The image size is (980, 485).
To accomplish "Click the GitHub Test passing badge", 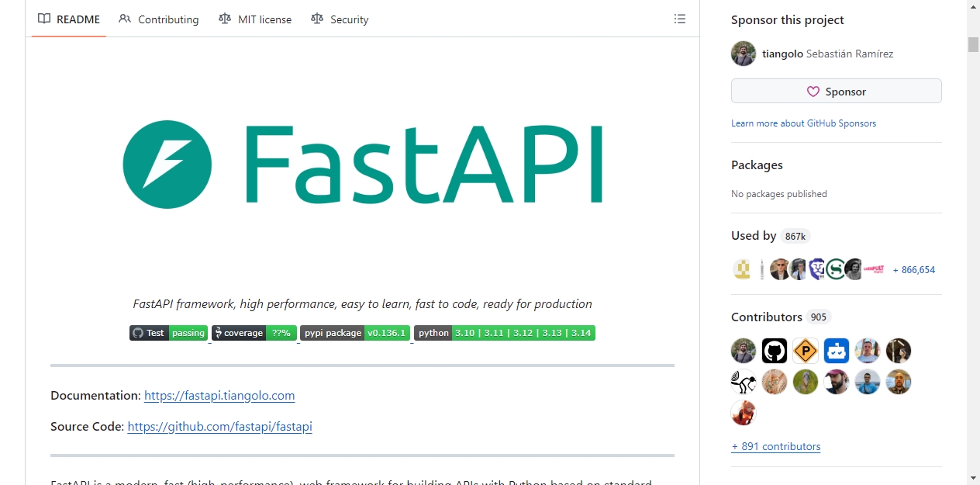I will point(168,333).
